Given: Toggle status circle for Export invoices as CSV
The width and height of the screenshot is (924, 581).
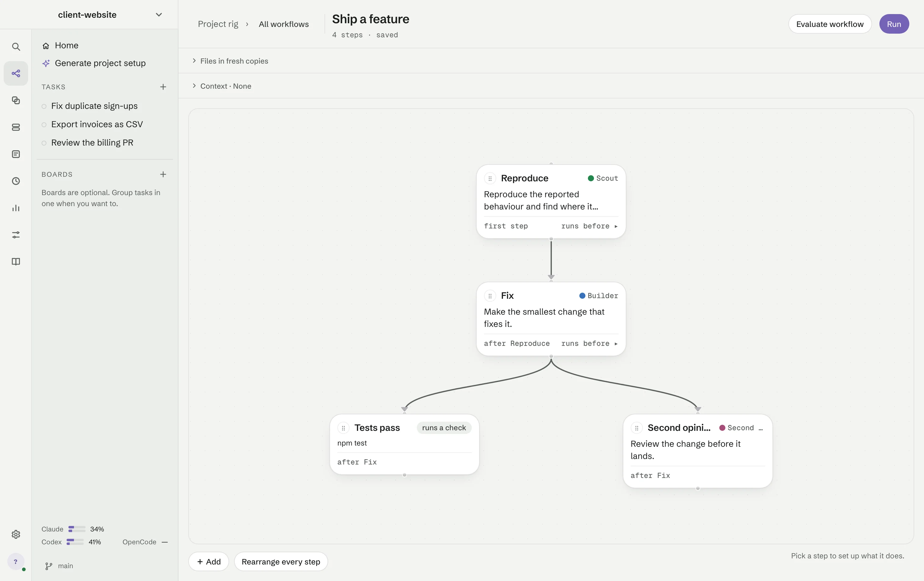Looking at the screenshot, I should pyautogui.click(x=44, y=125).
